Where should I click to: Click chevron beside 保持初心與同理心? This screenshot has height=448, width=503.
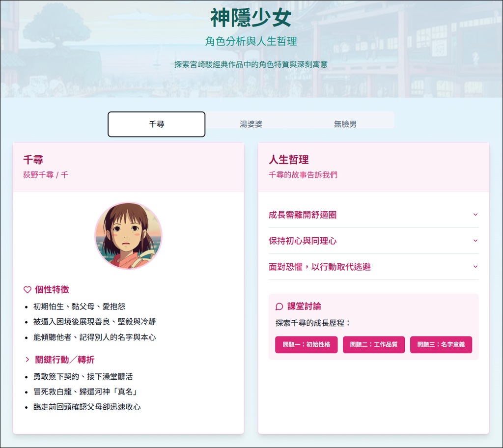(475, 241)
